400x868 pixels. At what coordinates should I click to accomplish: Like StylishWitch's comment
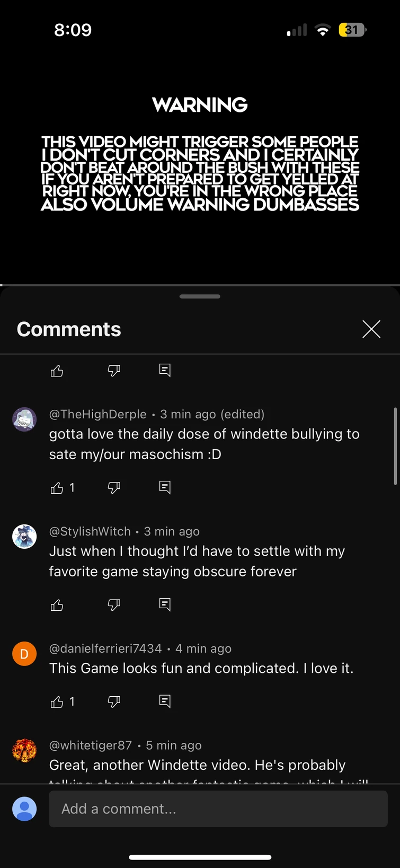coord(57,605)
